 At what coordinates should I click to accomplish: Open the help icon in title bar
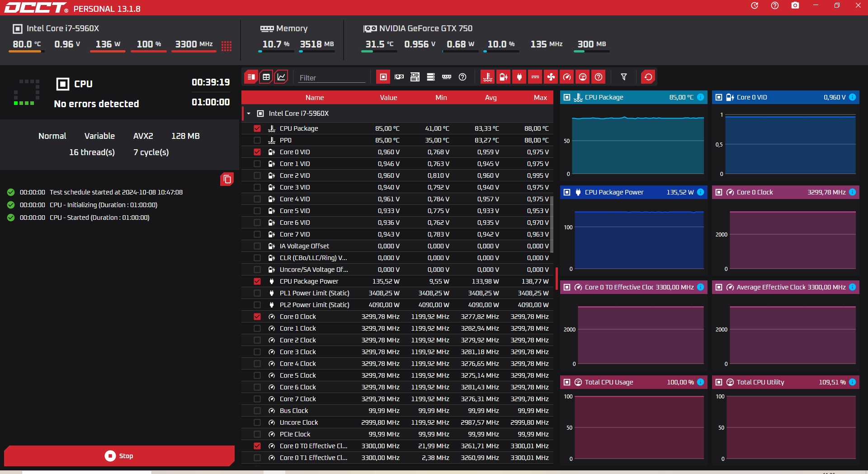(x=775, y=5)
